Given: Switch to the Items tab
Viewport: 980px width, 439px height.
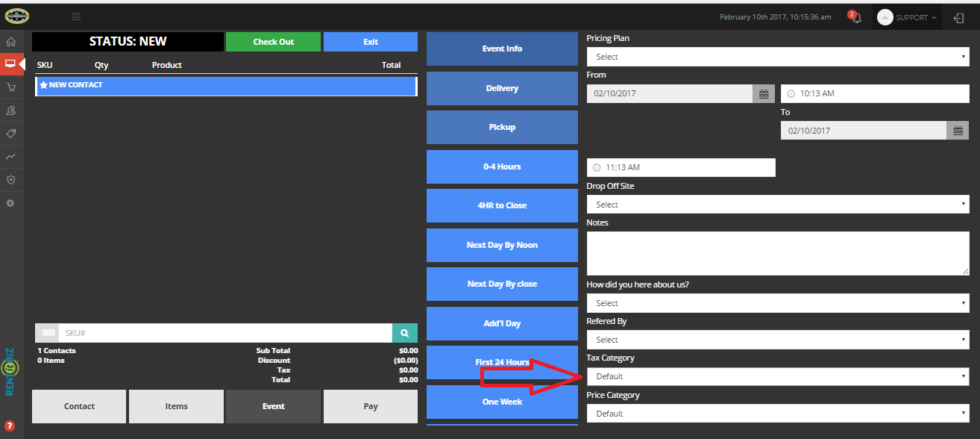Looking at the screenshot, I should pos(176,406).
